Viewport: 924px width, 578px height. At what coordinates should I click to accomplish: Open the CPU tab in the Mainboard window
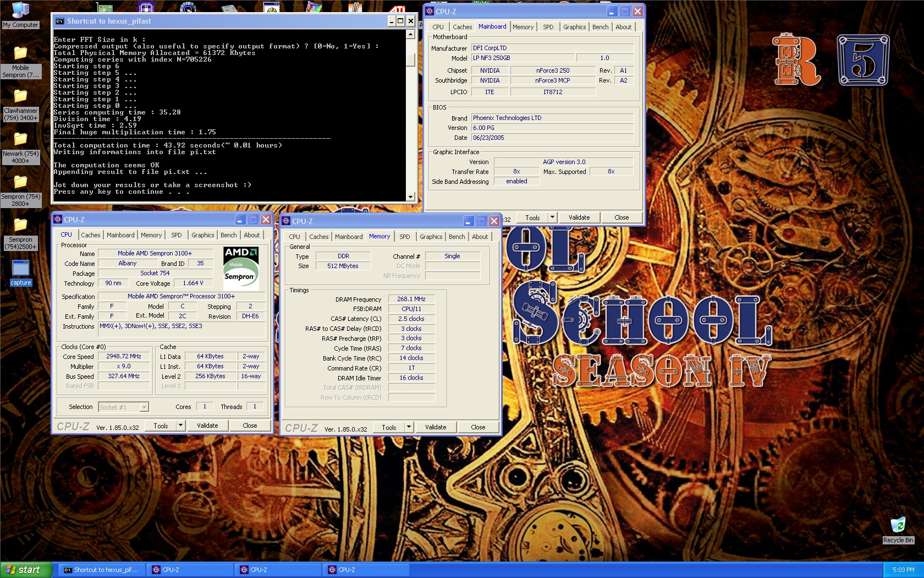coord(438,27)
